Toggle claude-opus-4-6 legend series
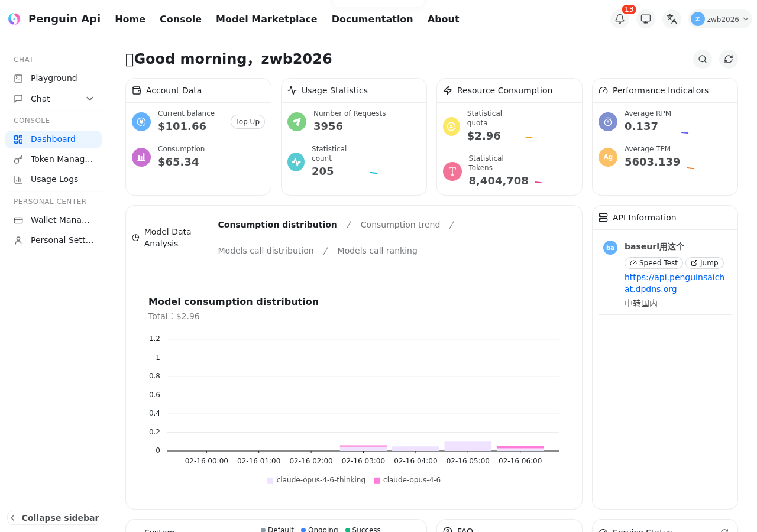 click(407, 480)
